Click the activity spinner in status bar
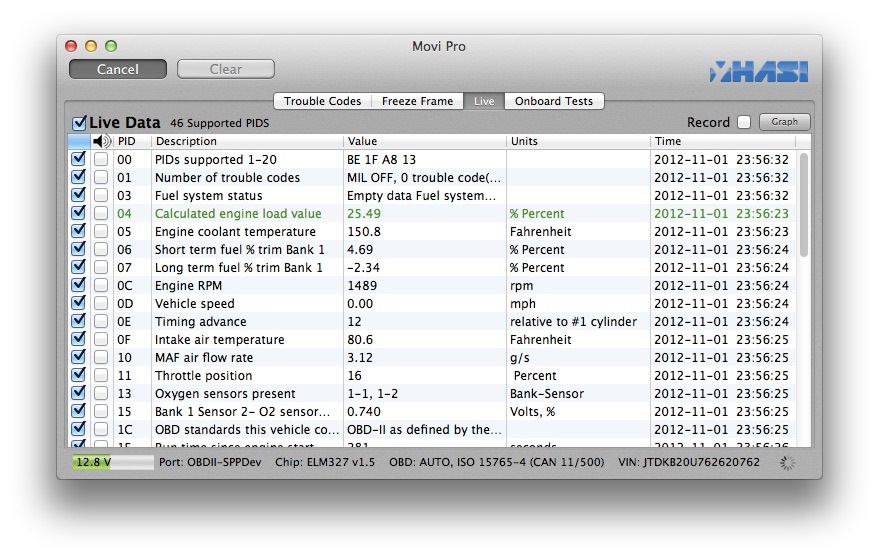879x558 pixels. [788, 463]
